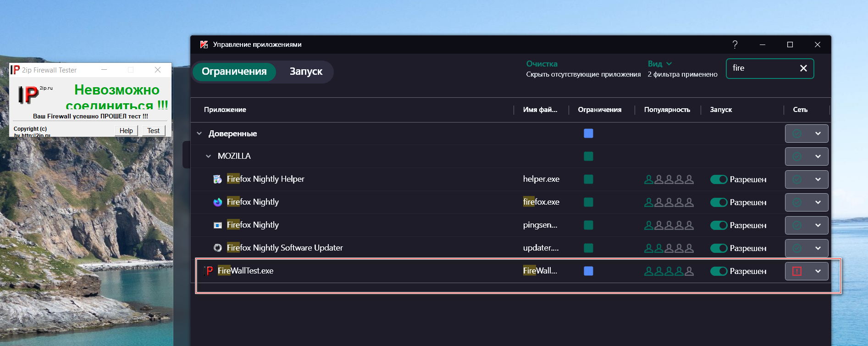Click the firefox.exe Firefox Nightly app icon
Viewport: 868px width, 346px height.
click(218, 202)
